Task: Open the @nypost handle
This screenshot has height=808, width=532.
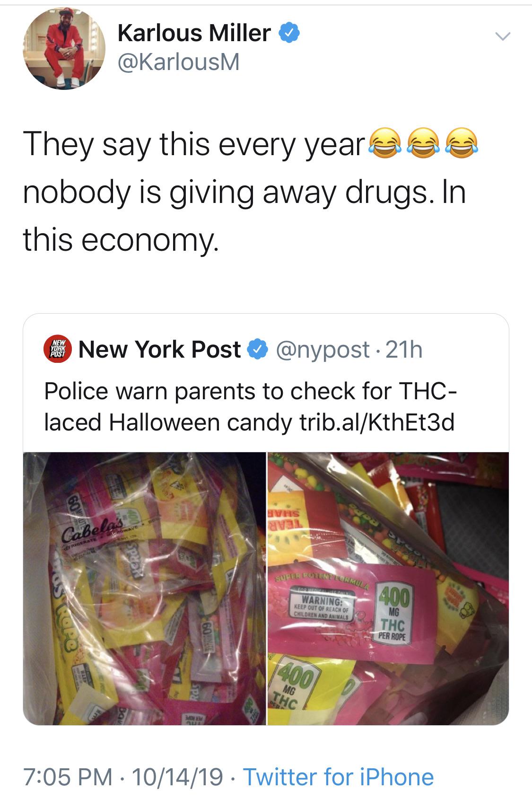Action: (x=325, y=350)
